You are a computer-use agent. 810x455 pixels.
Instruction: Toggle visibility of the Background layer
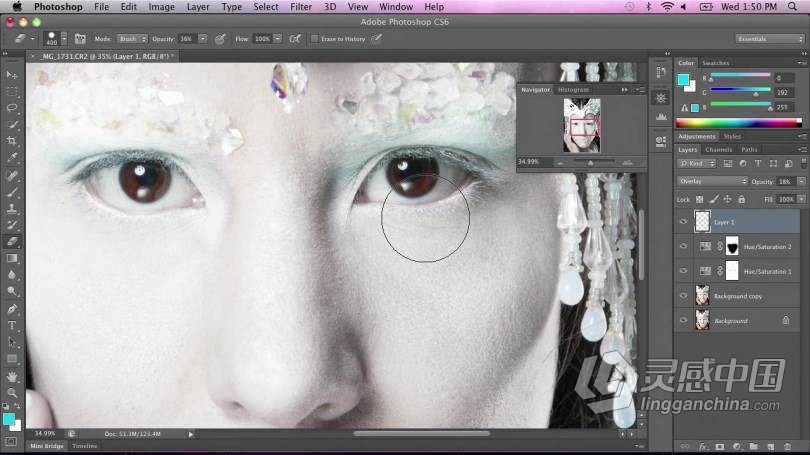tap(683, 321)
